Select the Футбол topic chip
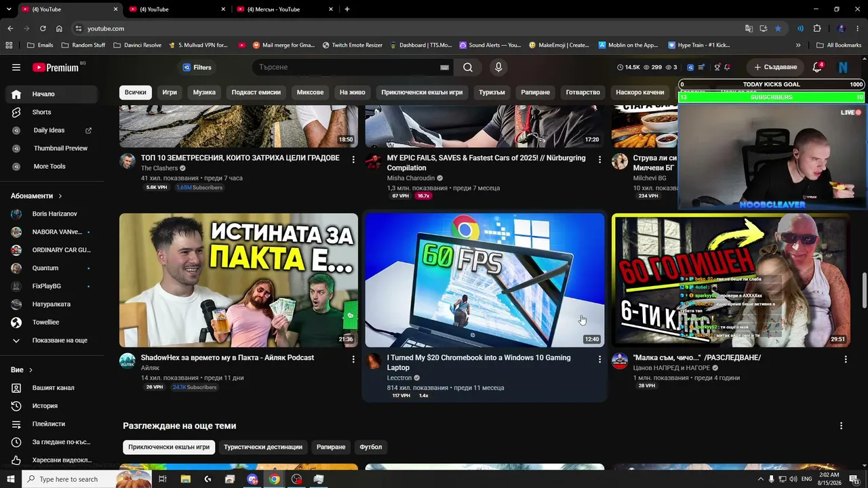 pyautogui.click(x=371, y=447)
